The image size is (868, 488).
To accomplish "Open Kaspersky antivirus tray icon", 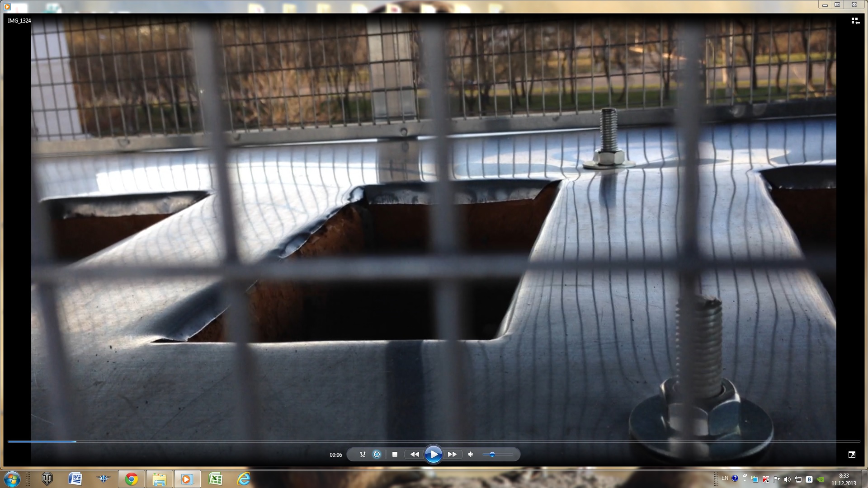I will click(x=765, y=479).
